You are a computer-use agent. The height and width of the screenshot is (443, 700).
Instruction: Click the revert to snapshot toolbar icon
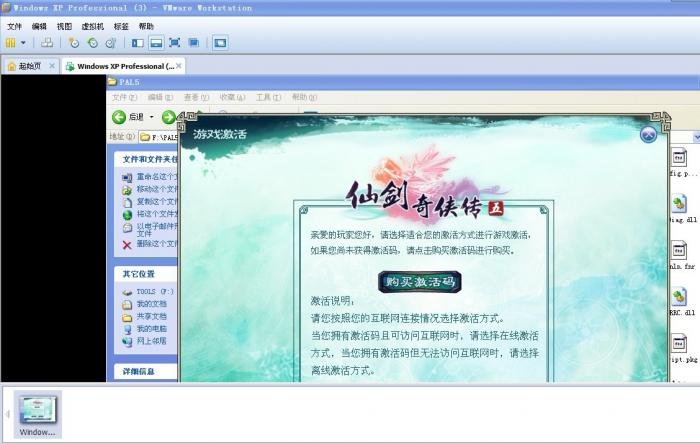(92, 43)
